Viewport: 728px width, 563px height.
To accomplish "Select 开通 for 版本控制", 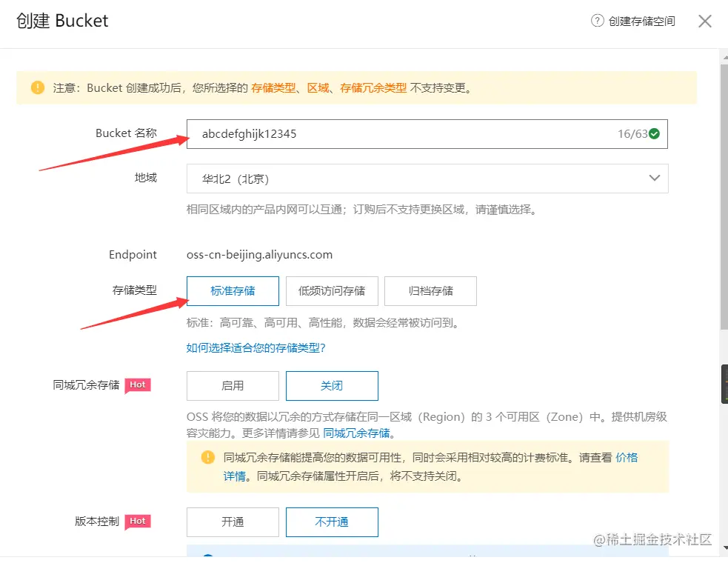I will tap(233, 522).
